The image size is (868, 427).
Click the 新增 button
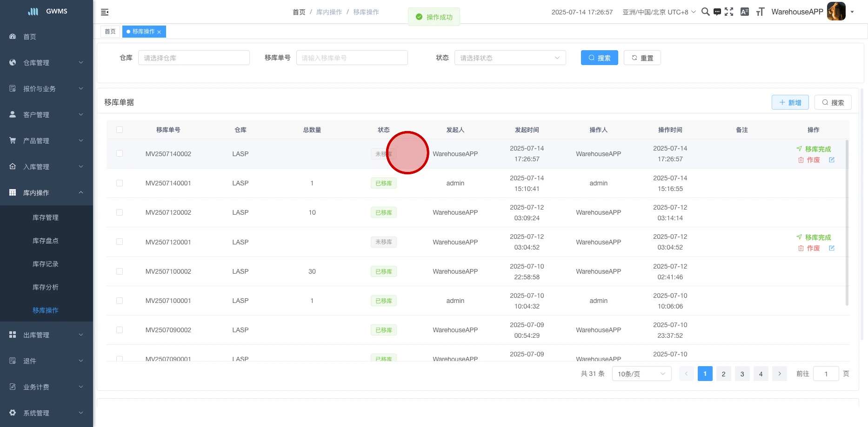[790, 103]
